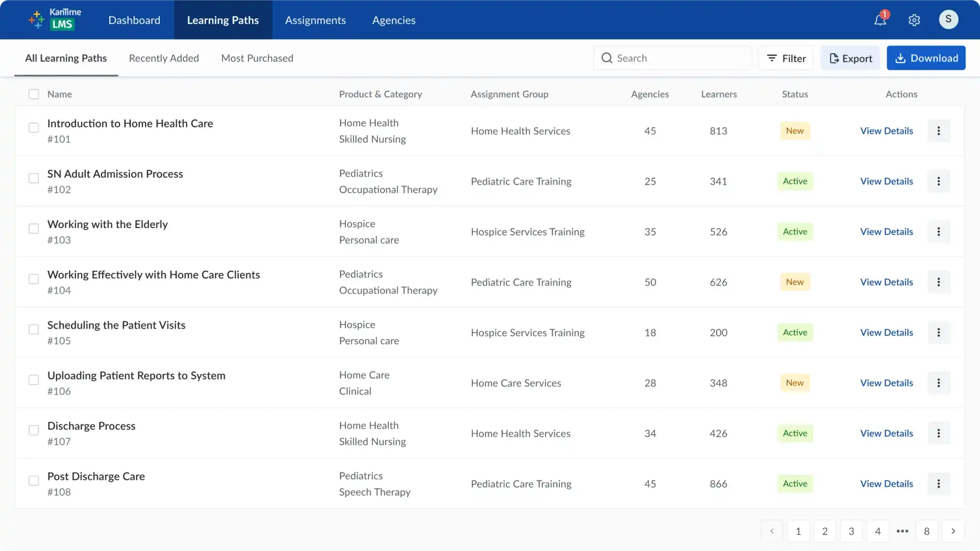The image size is (980, 551).
Task: Open three-dot menu for row #104
Action: pyautogui.click(x=938, y=282)
